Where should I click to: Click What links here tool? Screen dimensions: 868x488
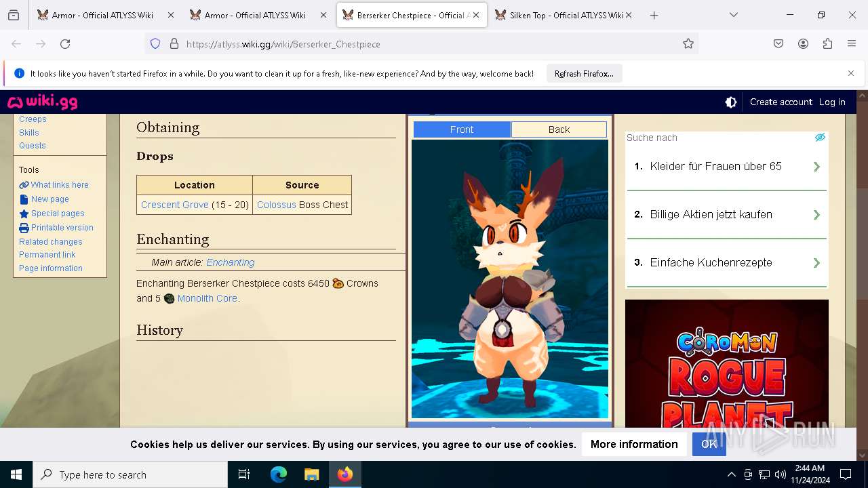pos(59,185)
